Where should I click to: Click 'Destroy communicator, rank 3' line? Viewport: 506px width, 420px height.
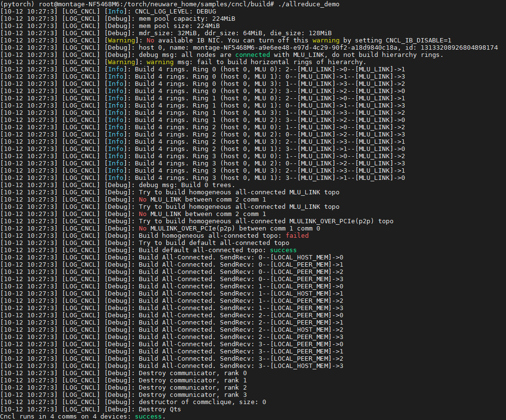click(192, 395)
